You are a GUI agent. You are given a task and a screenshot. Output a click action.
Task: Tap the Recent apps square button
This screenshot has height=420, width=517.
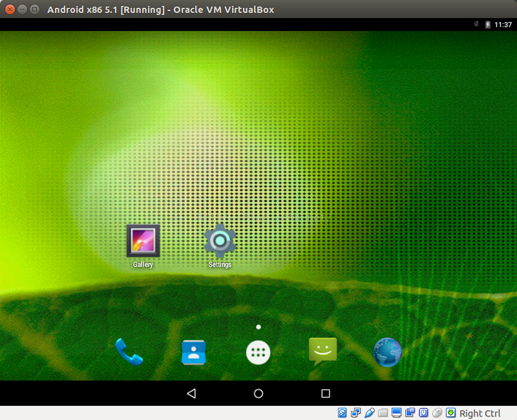[x=326, y=394]
